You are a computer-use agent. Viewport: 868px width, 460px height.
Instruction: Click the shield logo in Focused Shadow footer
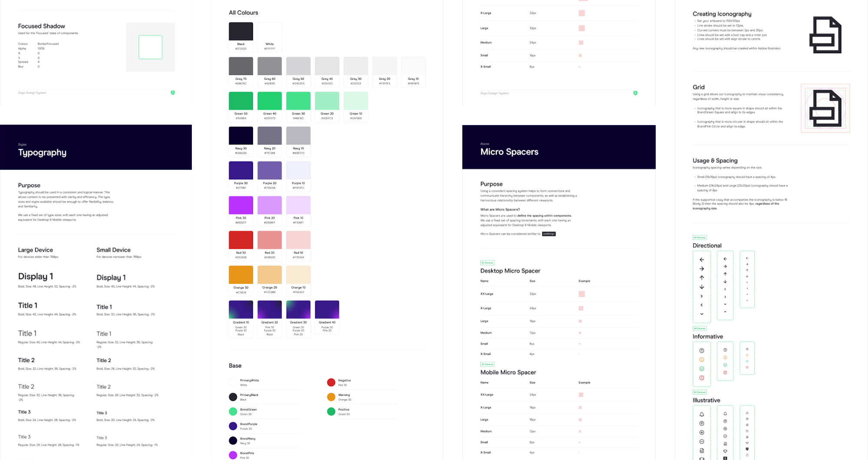click(173, 93)
